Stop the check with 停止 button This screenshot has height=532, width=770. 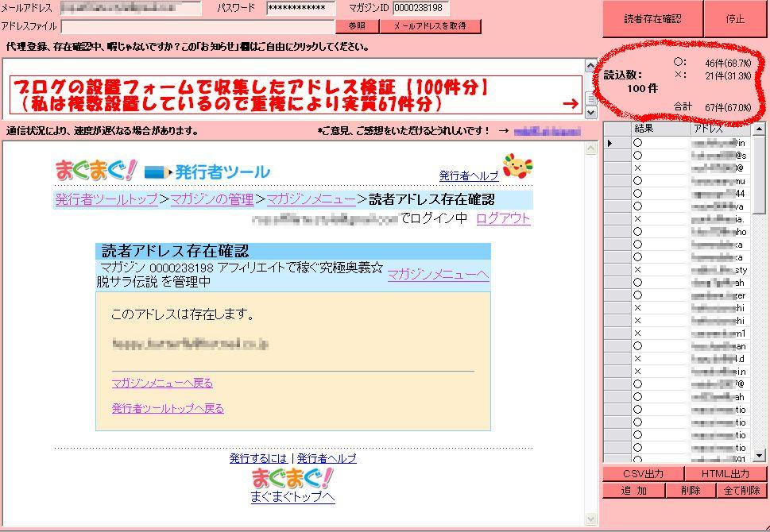coord(735,19)
